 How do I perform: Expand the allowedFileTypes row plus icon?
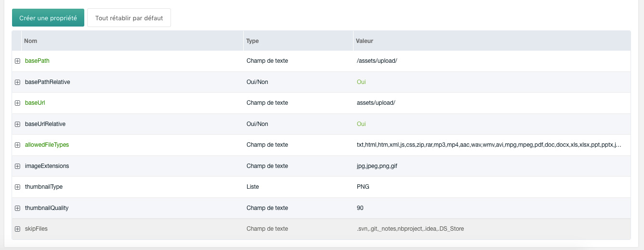click(17, 145)
